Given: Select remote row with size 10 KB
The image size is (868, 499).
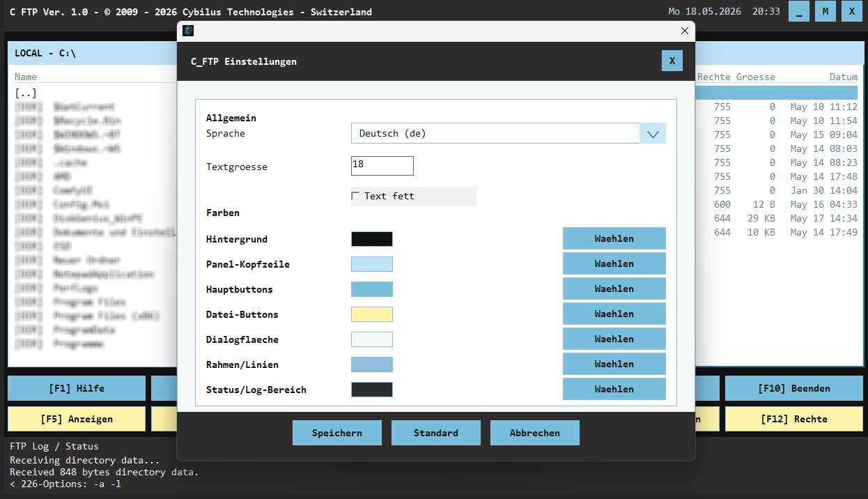Looking at the screenshot, I should point(777,233).
